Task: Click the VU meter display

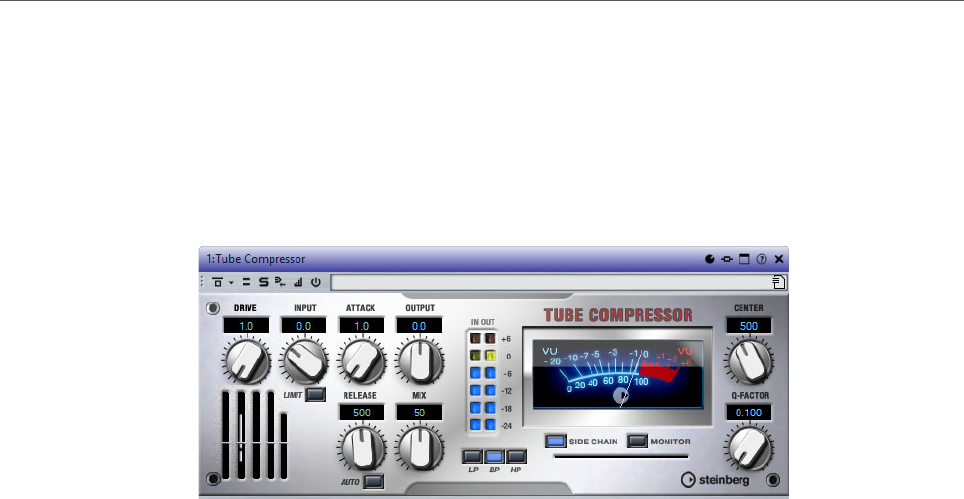Action: [x=618, y=374]
